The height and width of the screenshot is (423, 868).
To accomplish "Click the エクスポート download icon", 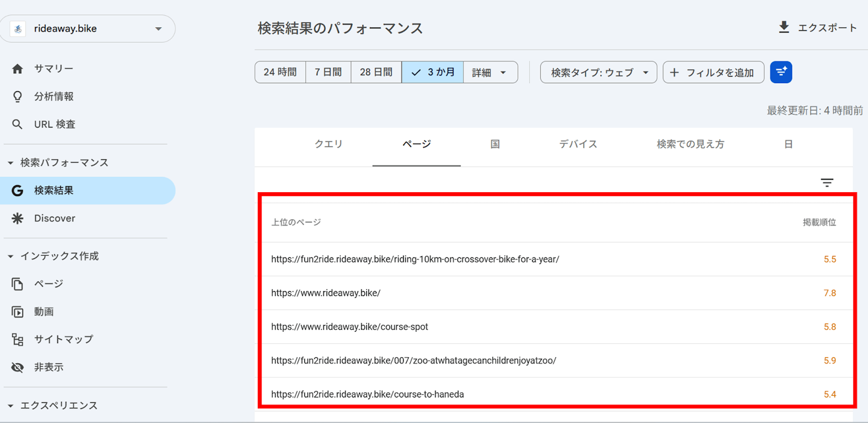I will 784,27.
